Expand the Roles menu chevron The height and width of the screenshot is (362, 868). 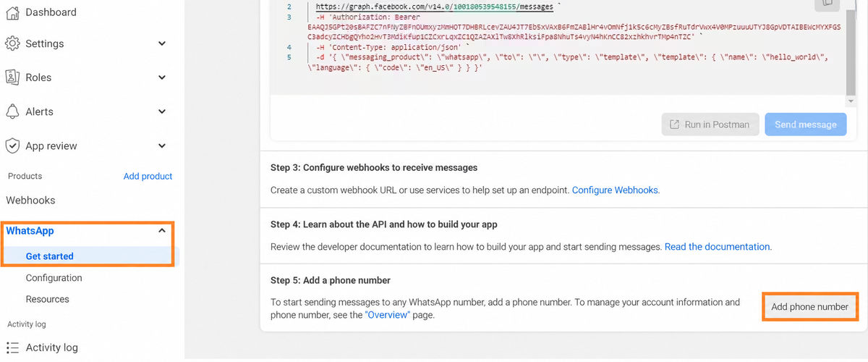(x=162, y=77)
